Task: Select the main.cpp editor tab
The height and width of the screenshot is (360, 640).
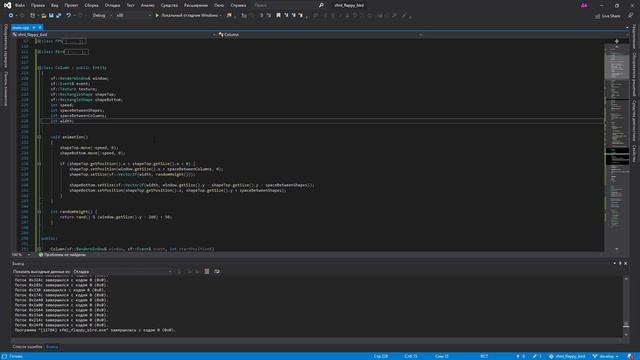Action: click(21, 27)
